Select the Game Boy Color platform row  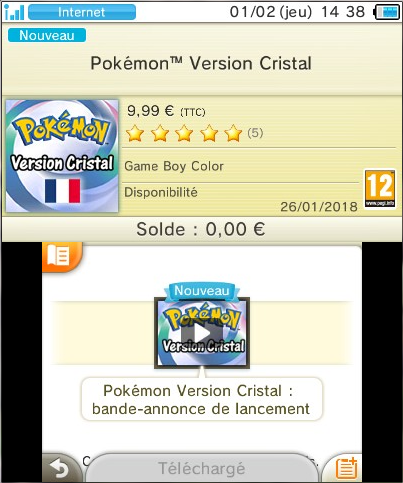coord(240,166)
